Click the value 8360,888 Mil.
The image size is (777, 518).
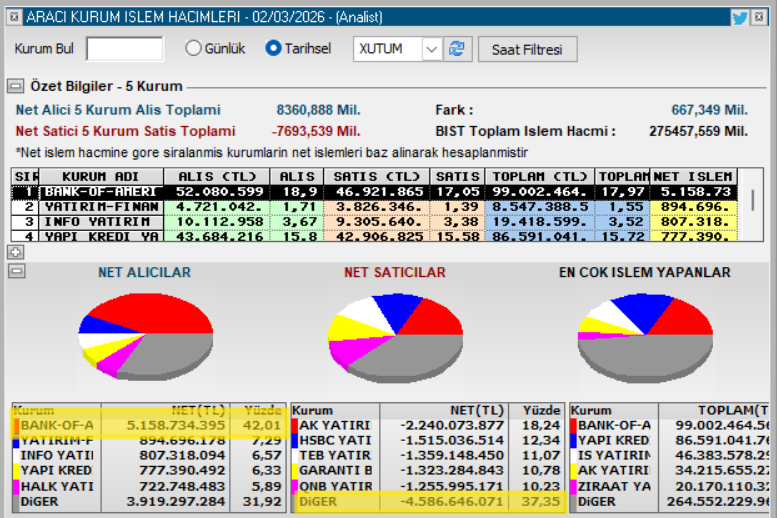[x=319, y=110]
